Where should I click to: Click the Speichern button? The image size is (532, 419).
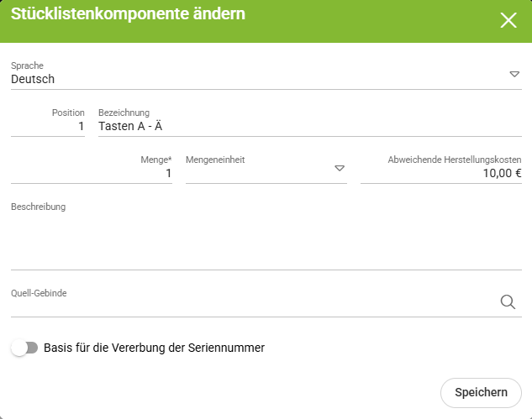click(481, 393)
